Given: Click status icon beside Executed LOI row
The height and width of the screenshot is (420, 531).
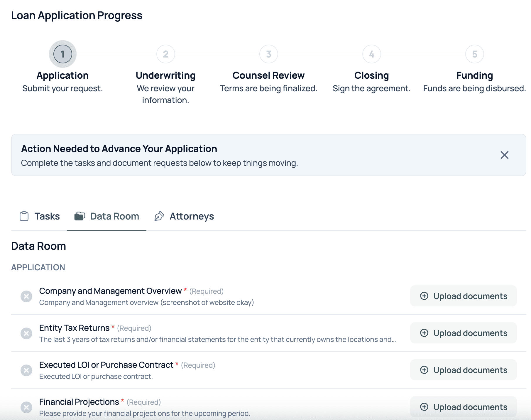Looking at the screenshot, I should (x=26, y=370).
